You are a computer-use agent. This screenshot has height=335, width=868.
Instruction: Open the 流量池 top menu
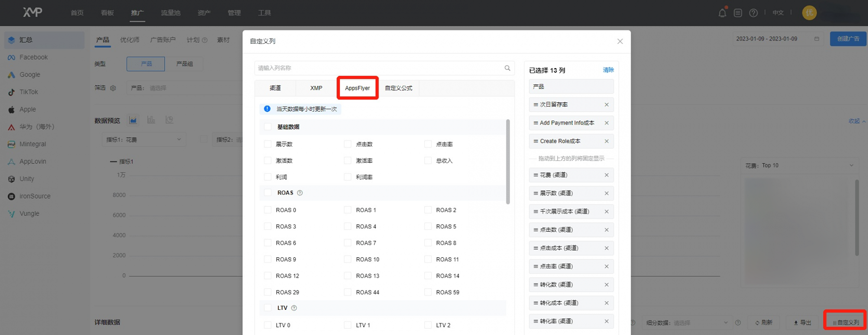pos(171,13)
